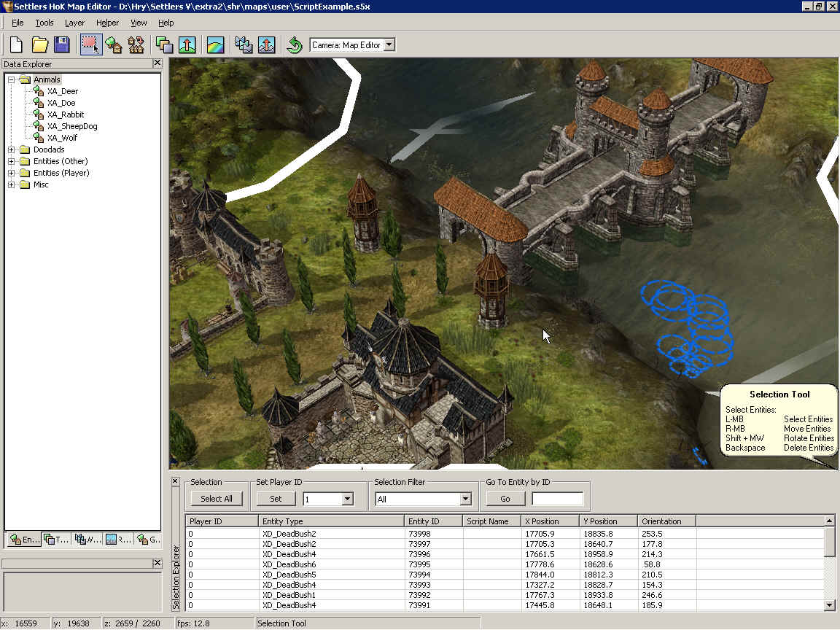This screenshot has width=840, height=630.
Task: Sort by the Y Position column header
Action: click(609, 521)
